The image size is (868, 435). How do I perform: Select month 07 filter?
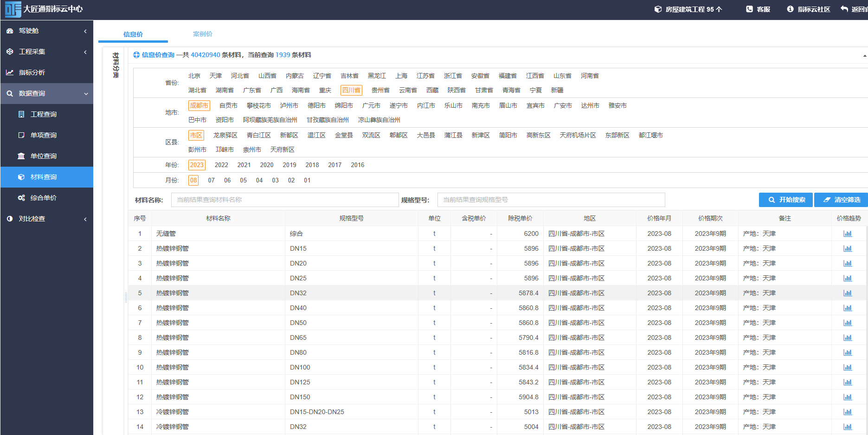pos(211,180)
